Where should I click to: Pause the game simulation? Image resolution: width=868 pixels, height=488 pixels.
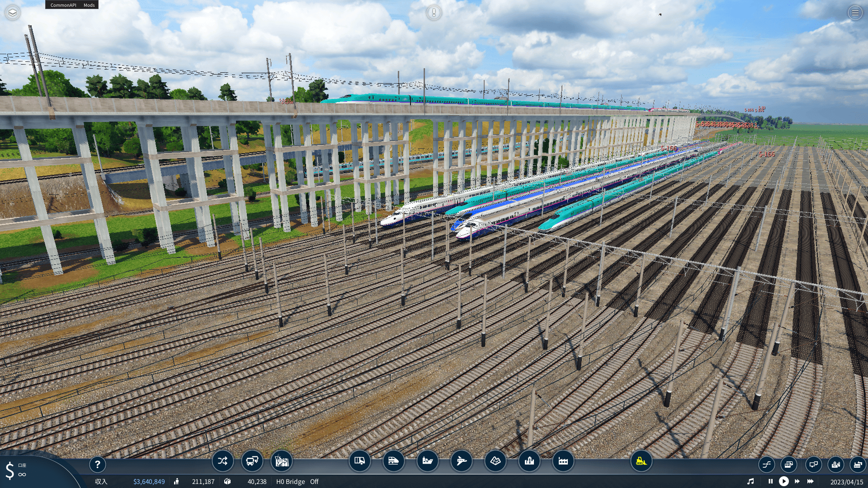[771, 481]
